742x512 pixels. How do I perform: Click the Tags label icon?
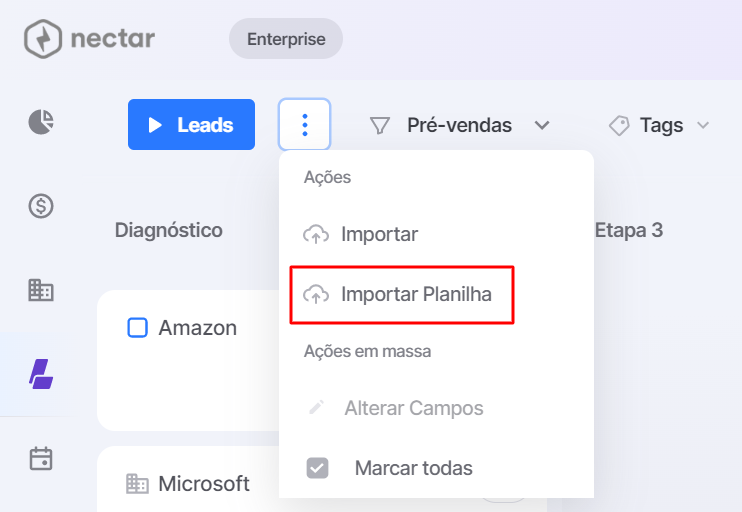pos(619,125)
